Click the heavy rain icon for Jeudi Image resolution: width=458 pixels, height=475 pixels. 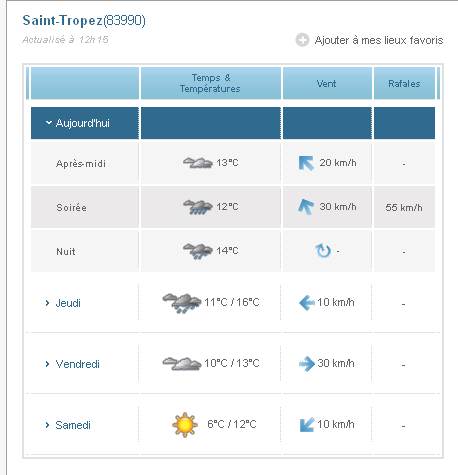(182, 303)
